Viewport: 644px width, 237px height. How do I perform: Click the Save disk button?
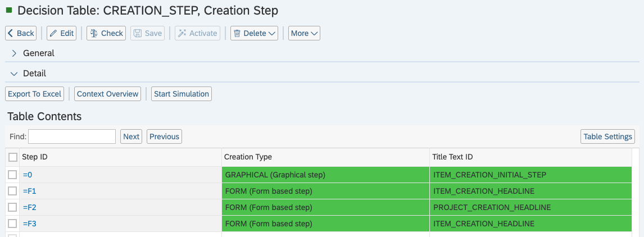pyautogui.click(x=148, y=33)
